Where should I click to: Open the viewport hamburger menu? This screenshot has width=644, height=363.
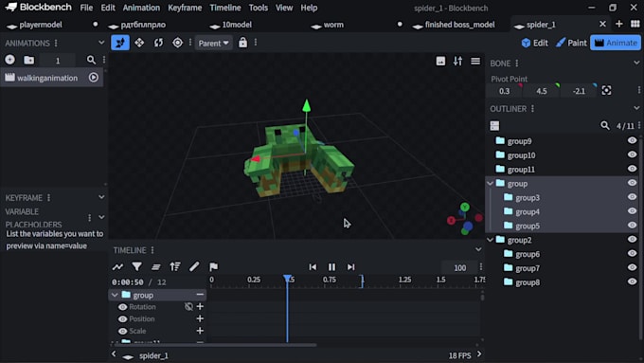475,62
